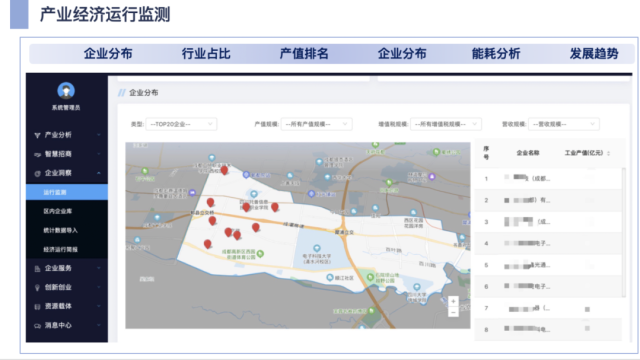This screenshot has height=360, width=640.
Task: Select 运行监测 menu item
Action: tap(67, 192)
